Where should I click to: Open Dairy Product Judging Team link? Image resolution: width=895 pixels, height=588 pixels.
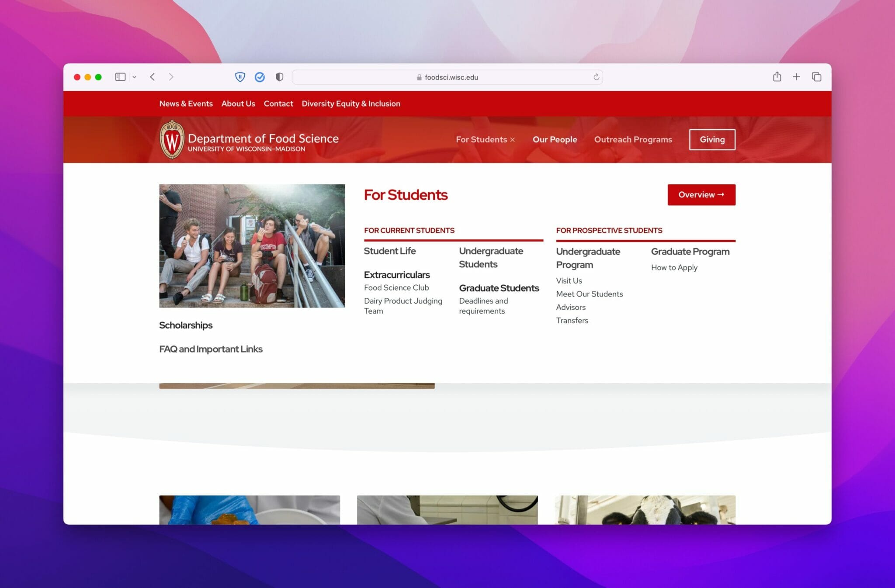(x=403, y=306)
